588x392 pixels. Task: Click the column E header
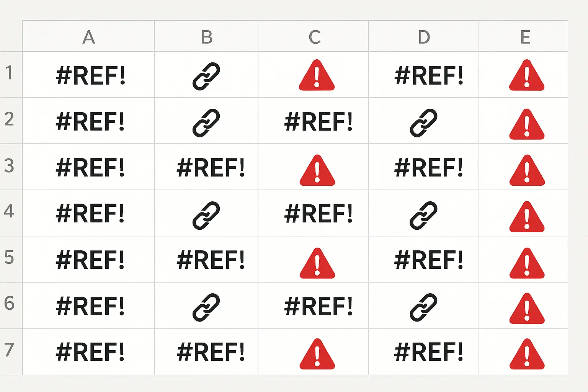pyautogui.click(x=525, y=37)
